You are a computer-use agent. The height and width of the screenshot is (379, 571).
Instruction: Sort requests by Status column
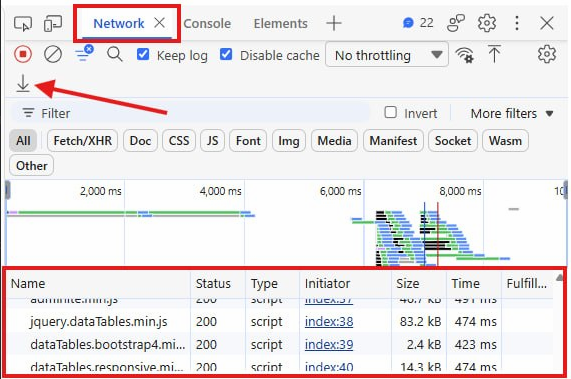[218, 284]
